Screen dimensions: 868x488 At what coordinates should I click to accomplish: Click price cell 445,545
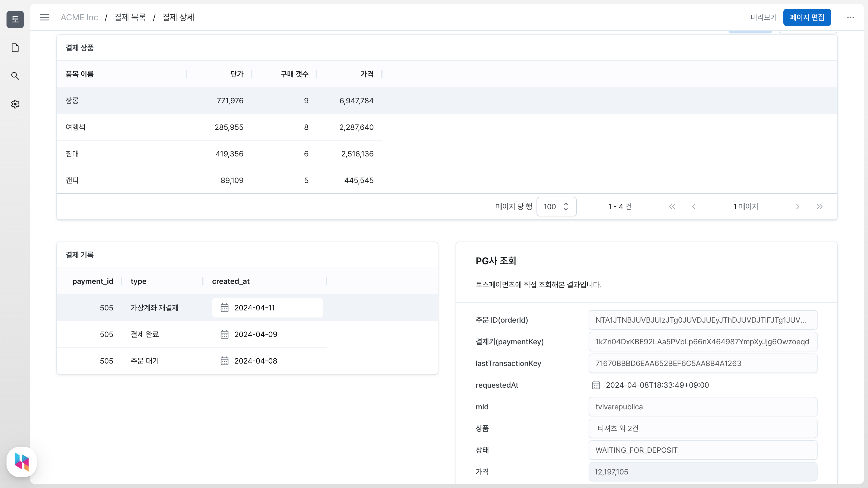click(x=359, y=180)
